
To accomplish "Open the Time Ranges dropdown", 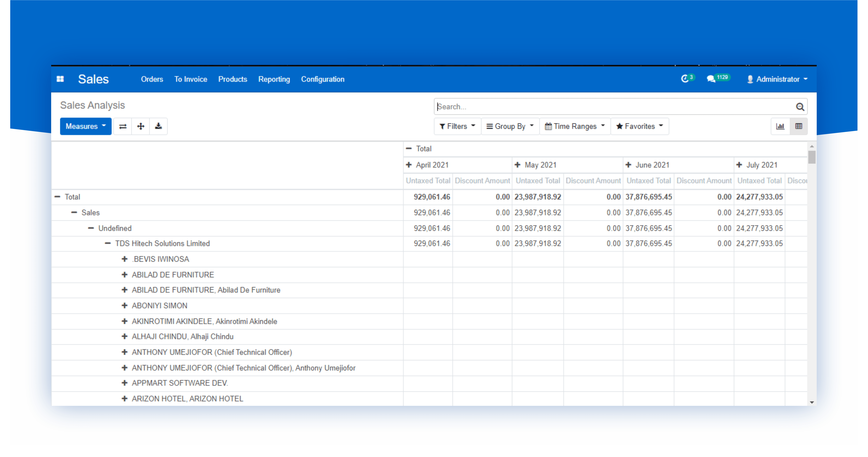I will point(575,126).
